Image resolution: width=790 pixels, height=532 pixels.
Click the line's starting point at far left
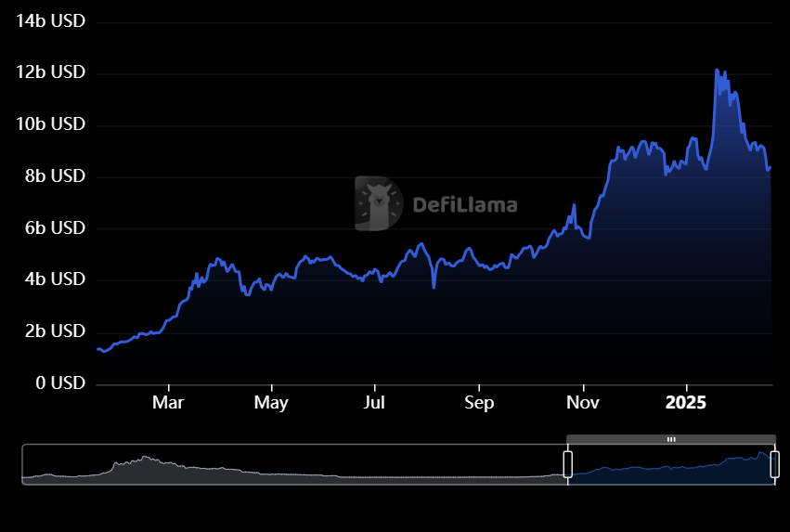97,349
